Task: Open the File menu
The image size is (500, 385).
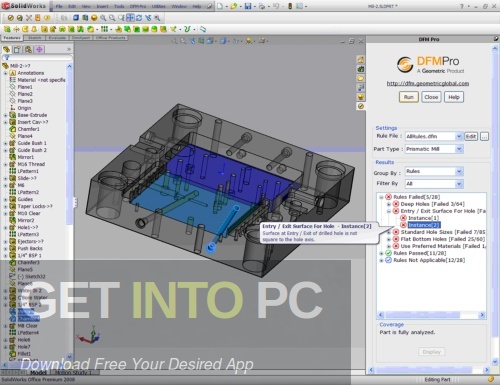Action: 59,6
